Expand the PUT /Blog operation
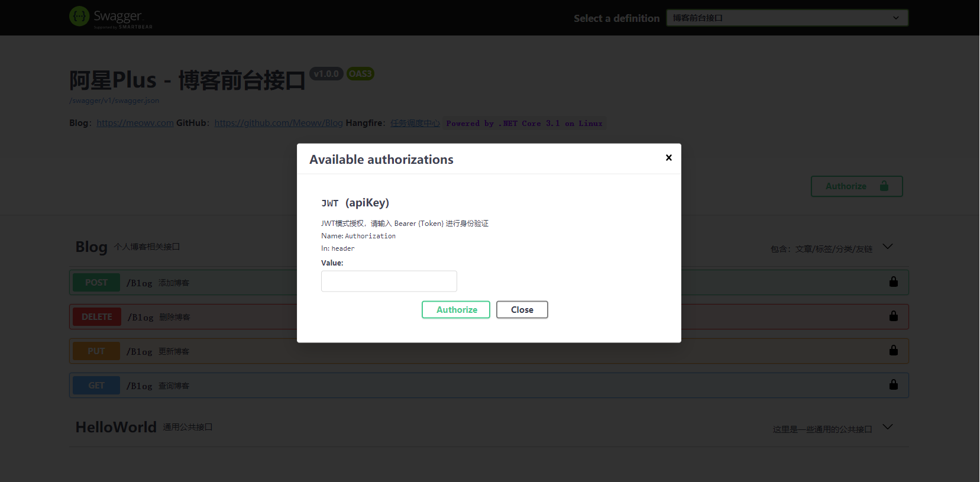 tap(489, 351)
